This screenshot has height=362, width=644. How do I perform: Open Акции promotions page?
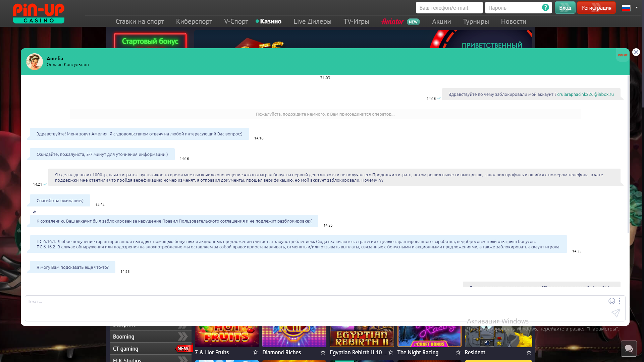pos(441,21)
